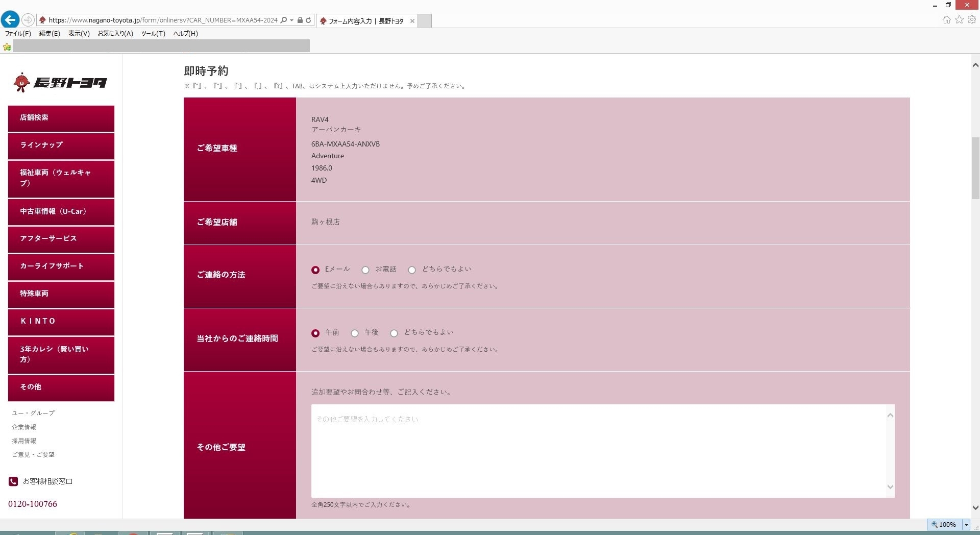Screen dimensions: 980x535
Task: Click the search magnifier in the address bar
Action: [284, 20]
